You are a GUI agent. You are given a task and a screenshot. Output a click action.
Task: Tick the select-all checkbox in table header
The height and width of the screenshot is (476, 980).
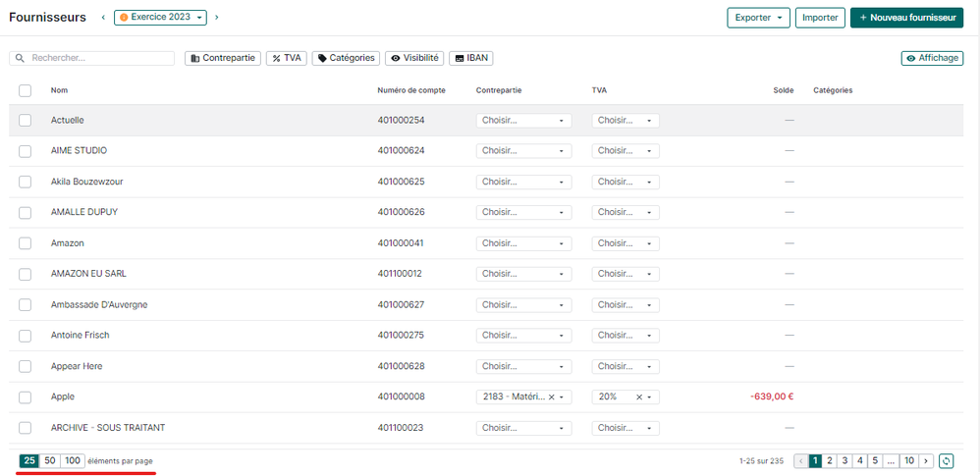pyautogui.click(x=26, y=90)
